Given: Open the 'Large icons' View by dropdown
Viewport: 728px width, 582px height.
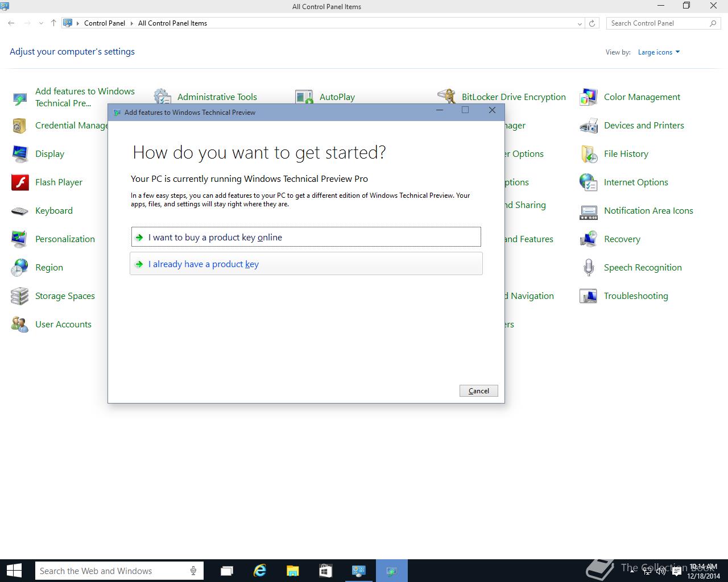Looking at the screenshot, I should tap(659, 52).
